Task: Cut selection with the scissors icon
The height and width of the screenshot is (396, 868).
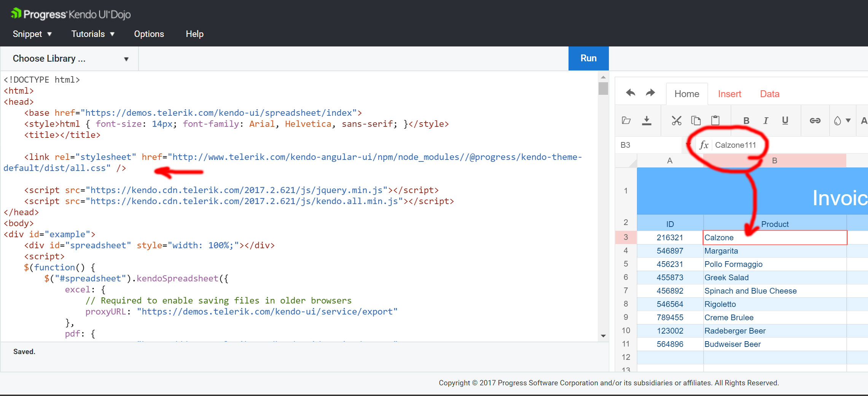Action: click(676, 121)
